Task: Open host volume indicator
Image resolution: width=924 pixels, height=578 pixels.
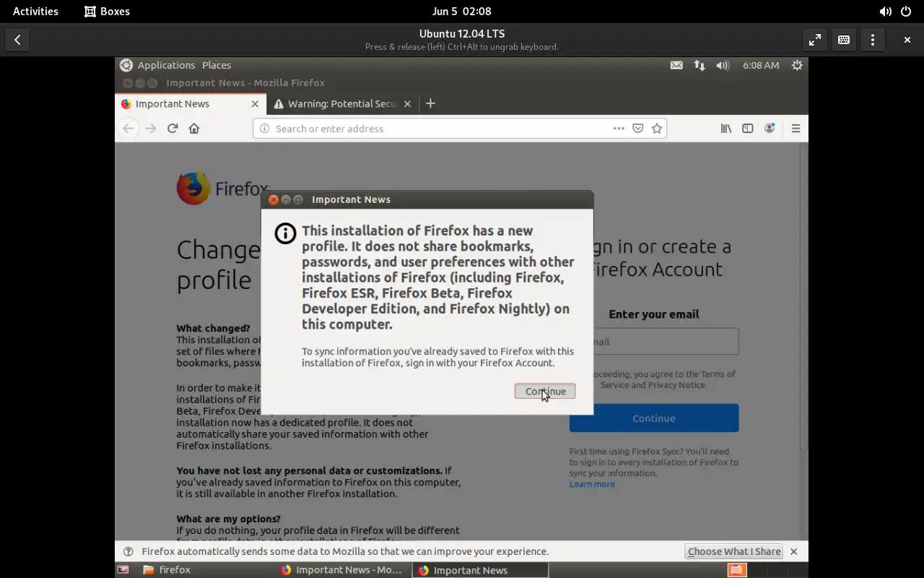Action: coord(885,11)
